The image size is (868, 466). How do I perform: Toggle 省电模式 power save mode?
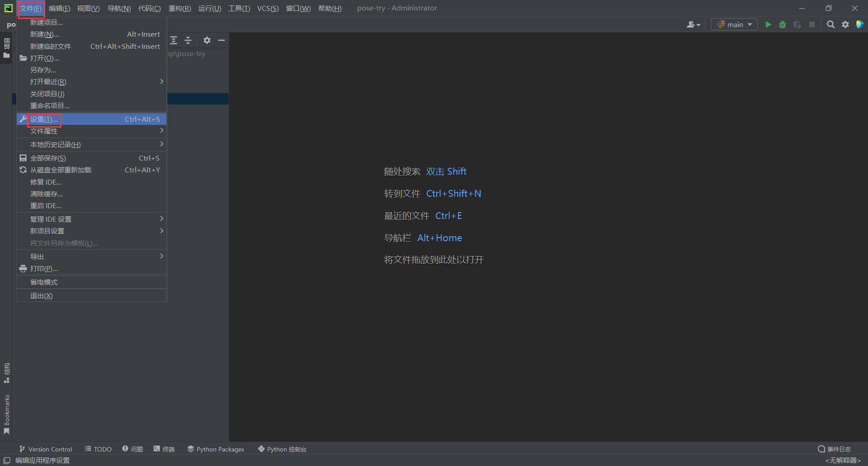click(92, 282)
